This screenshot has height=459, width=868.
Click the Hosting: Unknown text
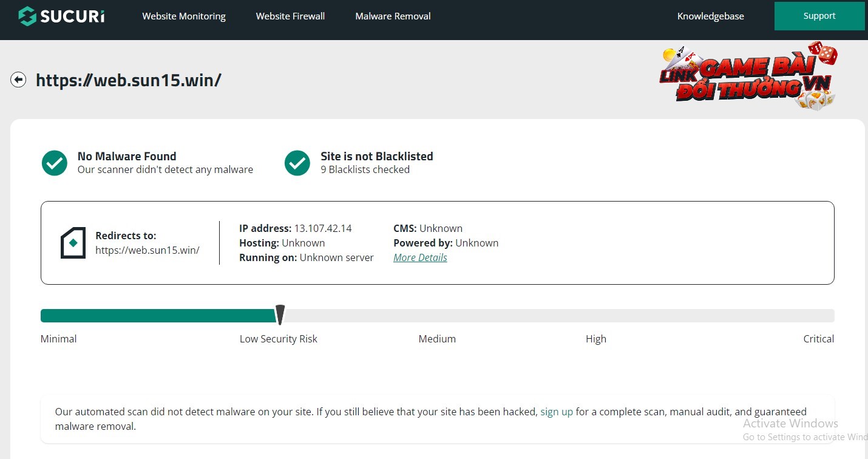(282, 243)
